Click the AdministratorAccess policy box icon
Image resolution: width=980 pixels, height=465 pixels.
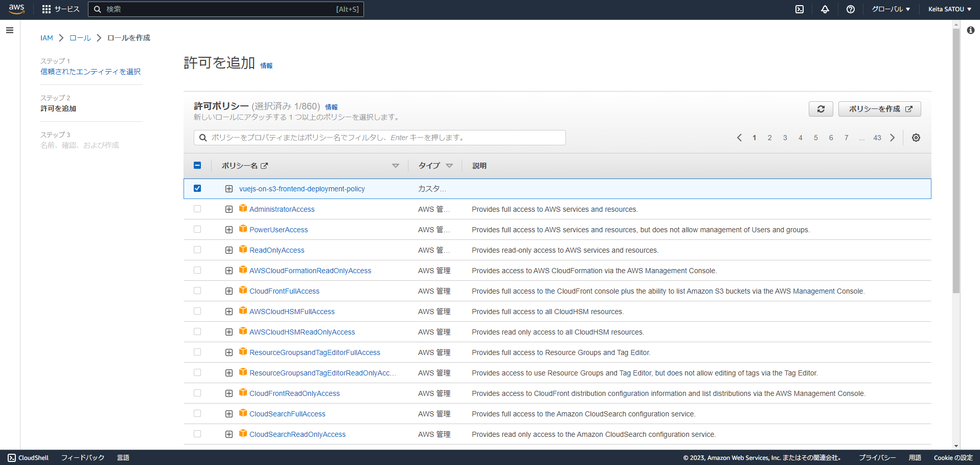tap(243, 208)
